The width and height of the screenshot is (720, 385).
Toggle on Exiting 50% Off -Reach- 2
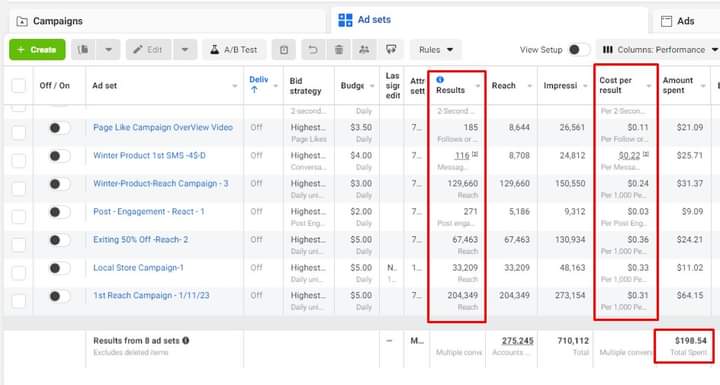point(59,240)
